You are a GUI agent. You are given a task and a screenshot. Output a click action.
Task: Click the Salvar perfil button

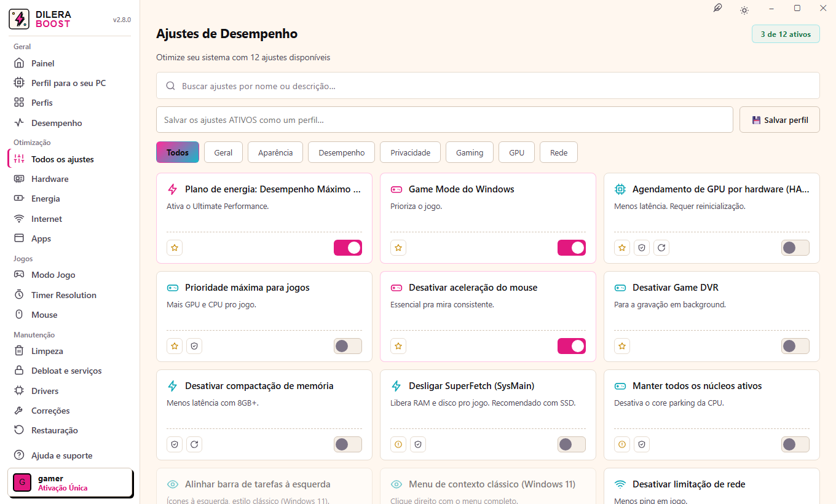779,120
